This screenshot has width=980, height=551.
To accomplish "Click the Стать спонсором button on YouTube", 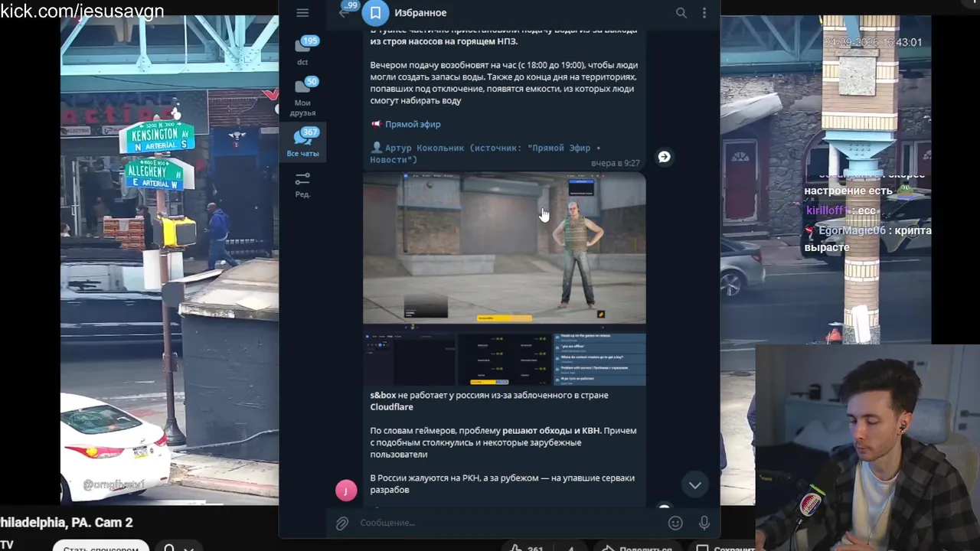I will pyautogui.click(x=100, y=548).
